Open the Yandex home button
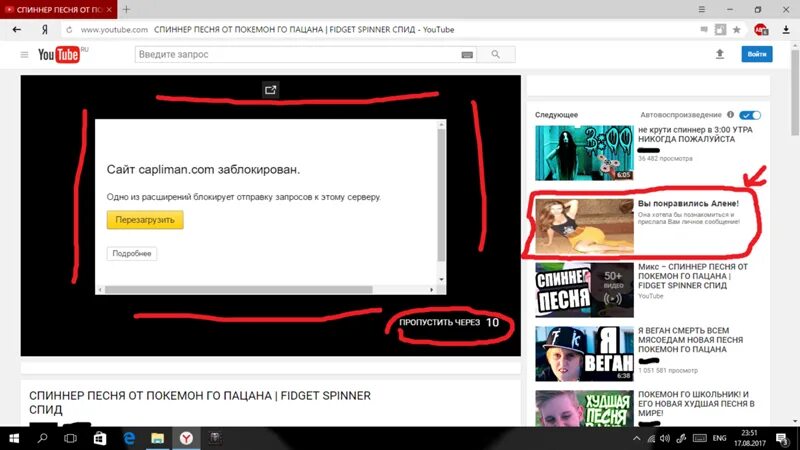 tap(45, 30)
